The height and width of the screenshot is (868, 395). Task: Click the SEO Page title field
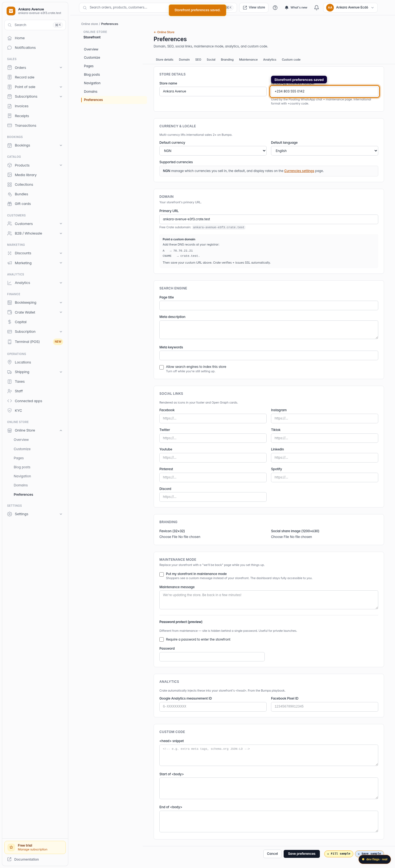(269, 305)
